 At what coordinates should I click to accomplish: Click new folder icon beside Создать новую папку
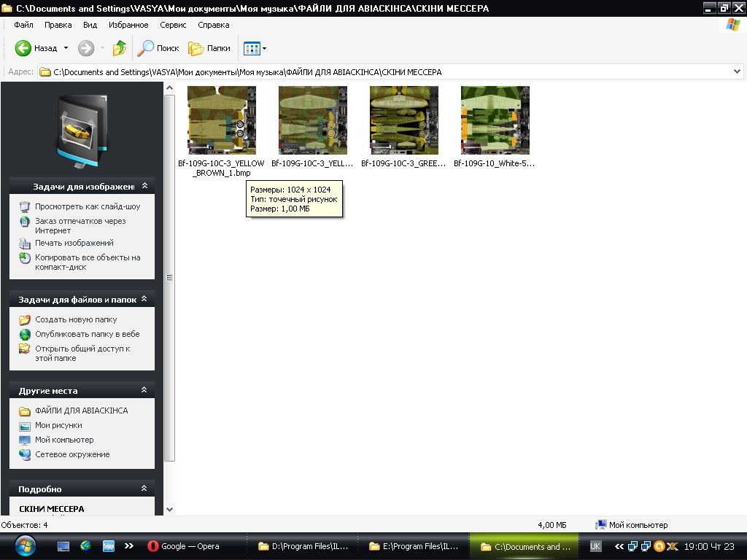[x=25, y=320]
